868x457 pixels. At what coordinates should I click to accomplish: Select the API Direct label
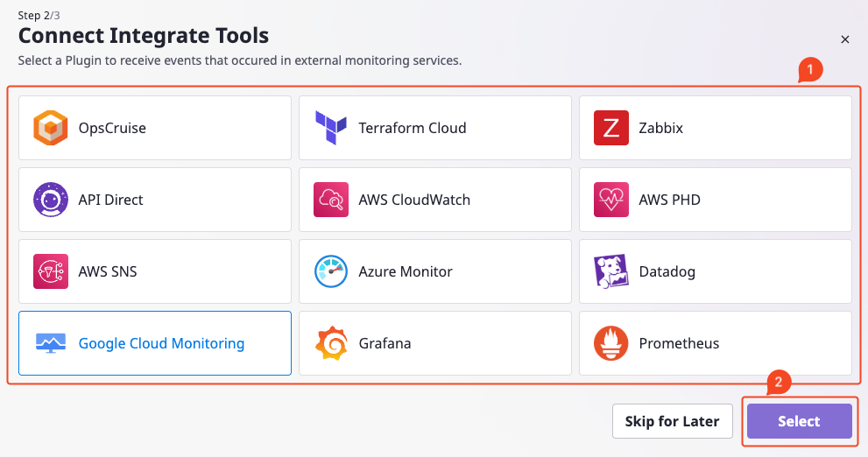[x=110, y=200]
